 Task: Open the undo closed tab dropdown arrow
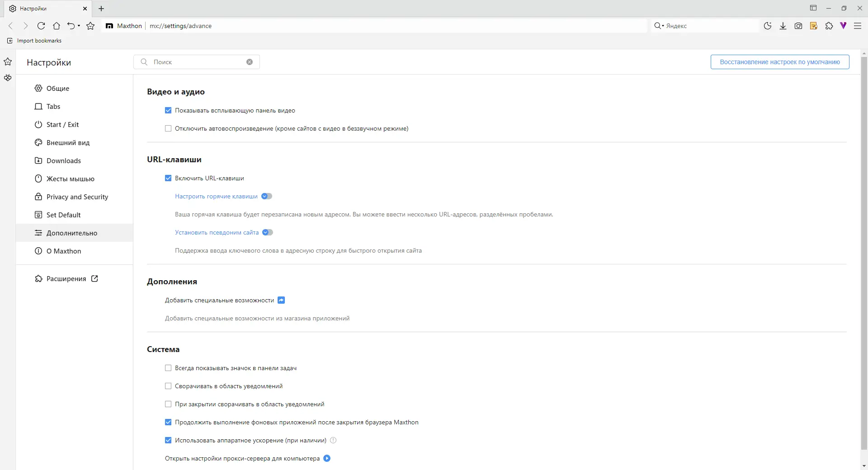click(x=79, y=26)
